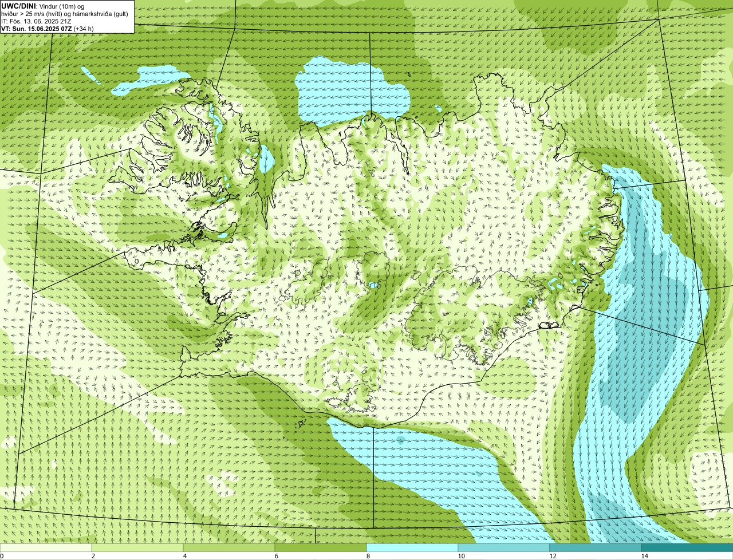Click the 4–6 m/s green legend swatch
This screenshot has height=560, width=733.
tap(229, 547)
